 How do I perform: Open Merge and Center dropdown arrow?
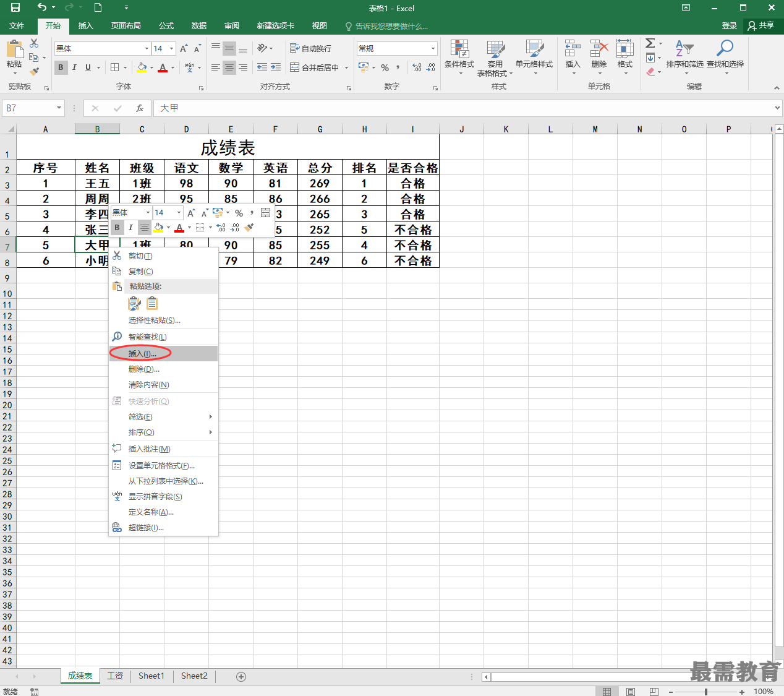346,67
